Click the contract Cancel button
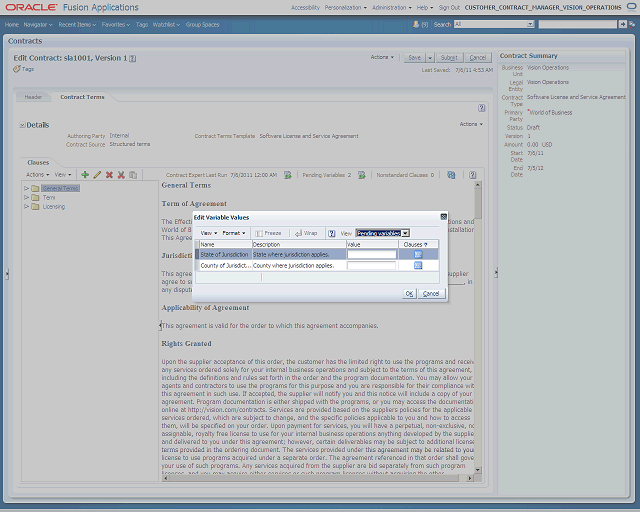640x512 pixels. pyautogui.click(x=478, y=58)
